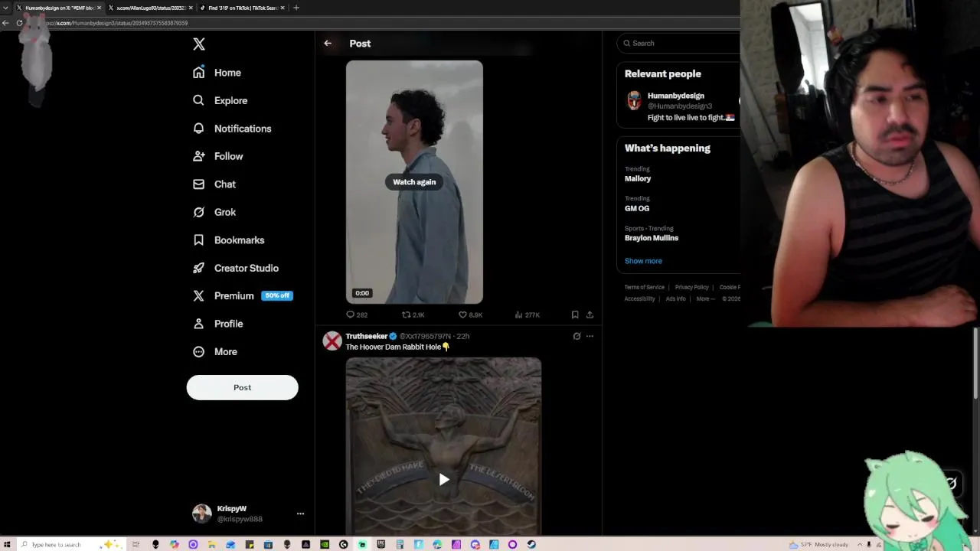Open the Privacy Policy link
Screen dimensions: 980x551
pos(692,287)
